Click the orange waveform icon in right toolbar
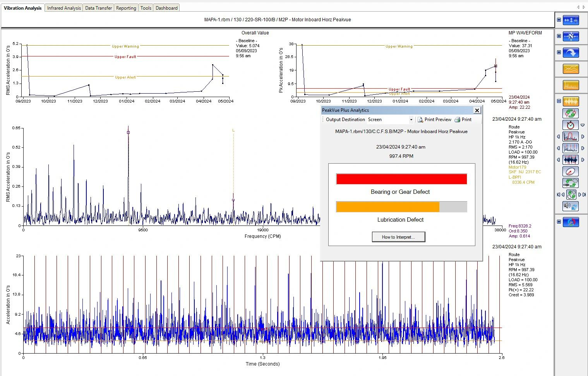 point(571,101)
